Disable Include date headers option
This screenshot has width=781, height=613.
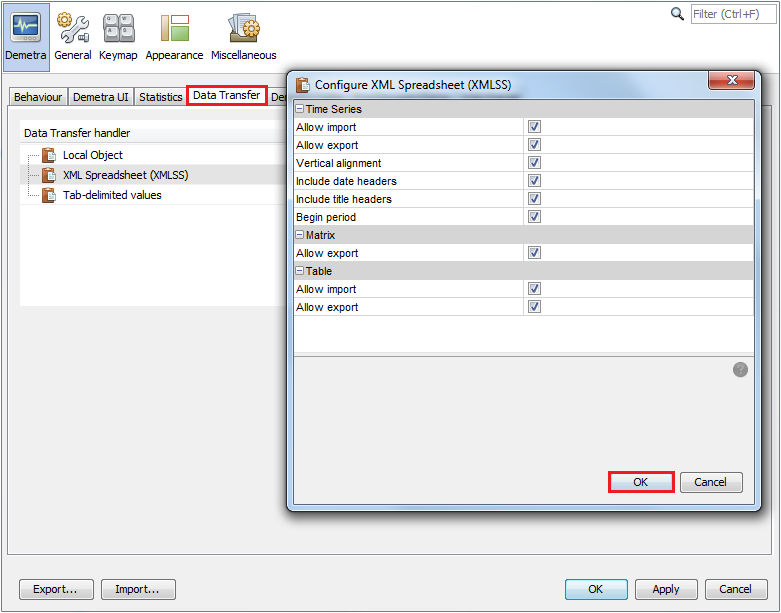(x=534, y=181)
